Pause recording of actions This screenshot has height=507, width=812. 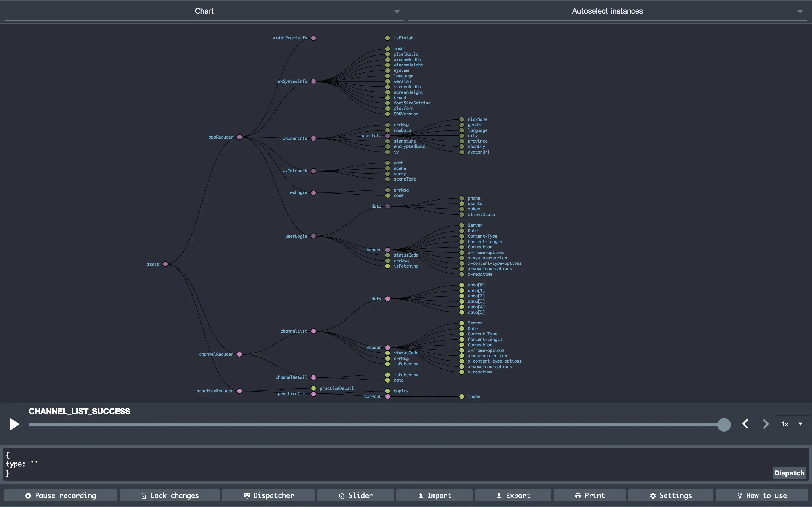click(x=61, y=495)
